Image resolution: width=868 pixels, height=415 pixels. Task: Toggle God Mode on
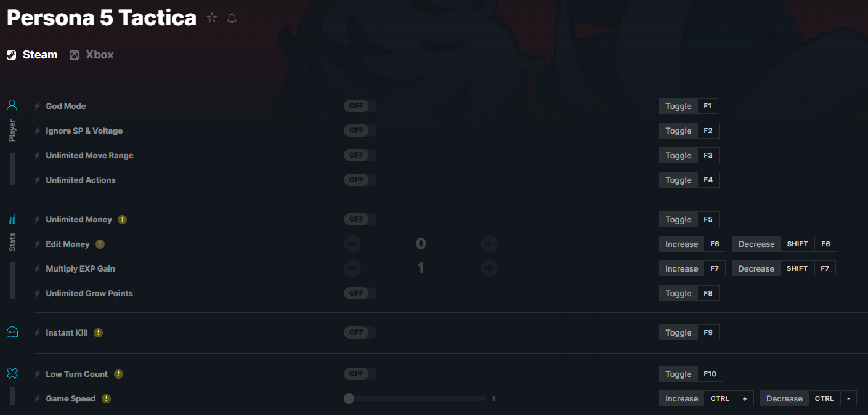[x=360, y=106]
